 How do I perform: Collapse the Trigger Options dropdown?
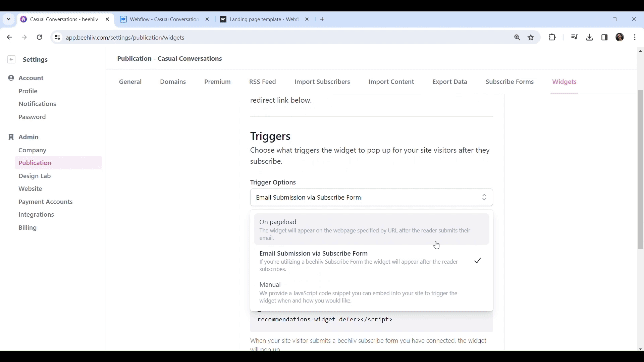371,198
